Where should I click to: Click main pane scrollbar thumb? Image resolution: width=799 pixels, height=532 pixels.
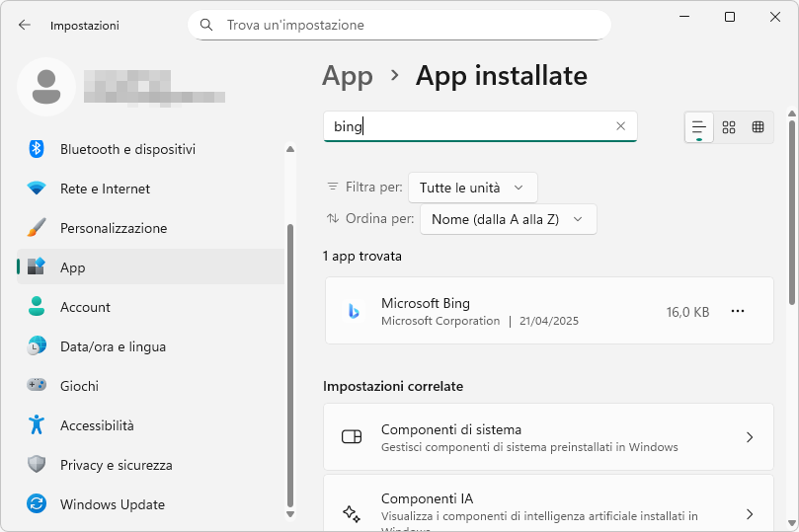pos(792,212)
